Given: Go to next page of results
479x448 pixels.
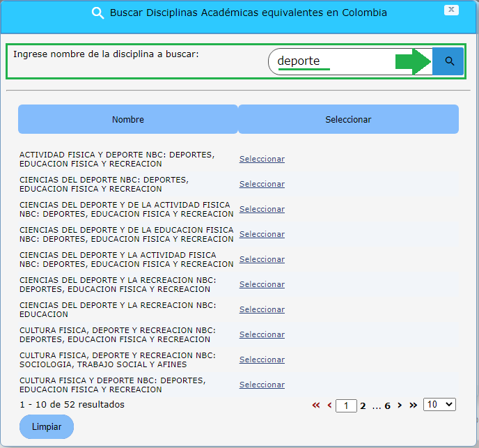Looking at the screenshot, I should (400, 405).
